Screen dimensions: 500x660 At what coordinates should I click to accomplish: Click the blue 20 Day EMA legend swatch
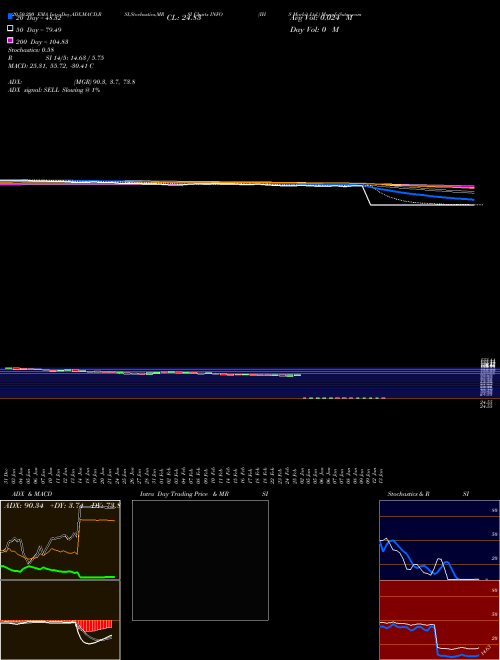coord(10,16)
